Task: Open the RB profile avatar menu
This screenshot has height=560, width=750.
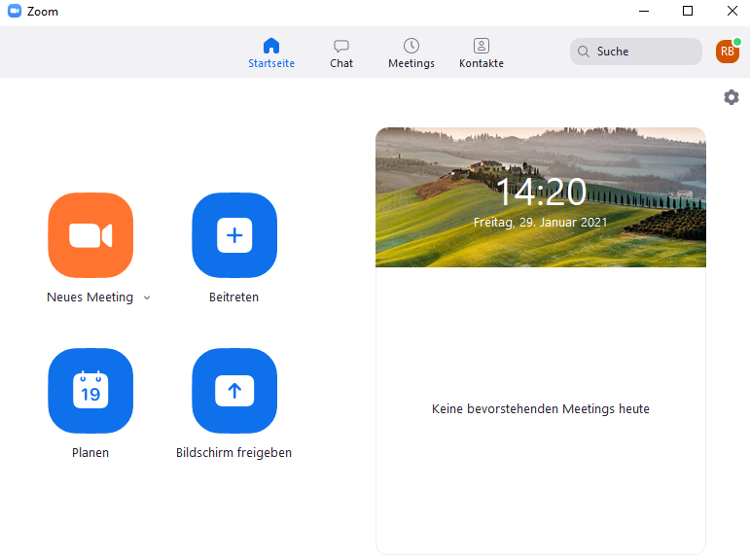Action: [x=728, y=52]
